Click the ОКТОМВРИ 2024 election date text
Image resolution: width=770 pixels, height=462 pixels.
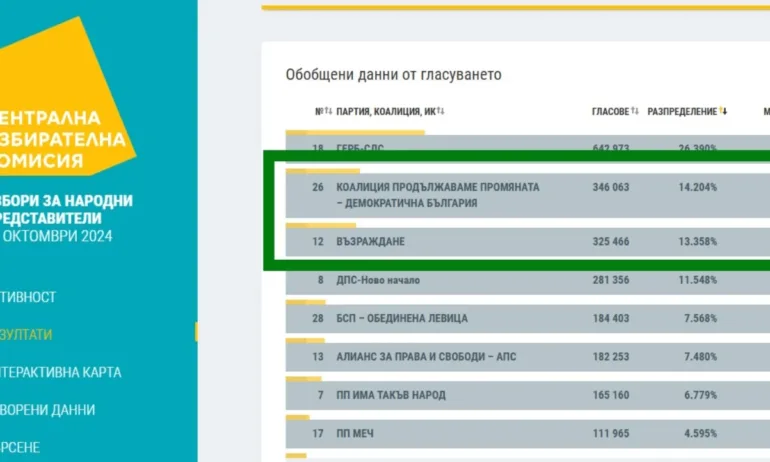pos(56,236)
